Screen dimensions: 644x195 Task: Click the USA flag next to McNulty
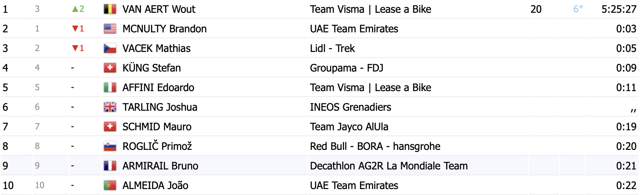point(110,29)
